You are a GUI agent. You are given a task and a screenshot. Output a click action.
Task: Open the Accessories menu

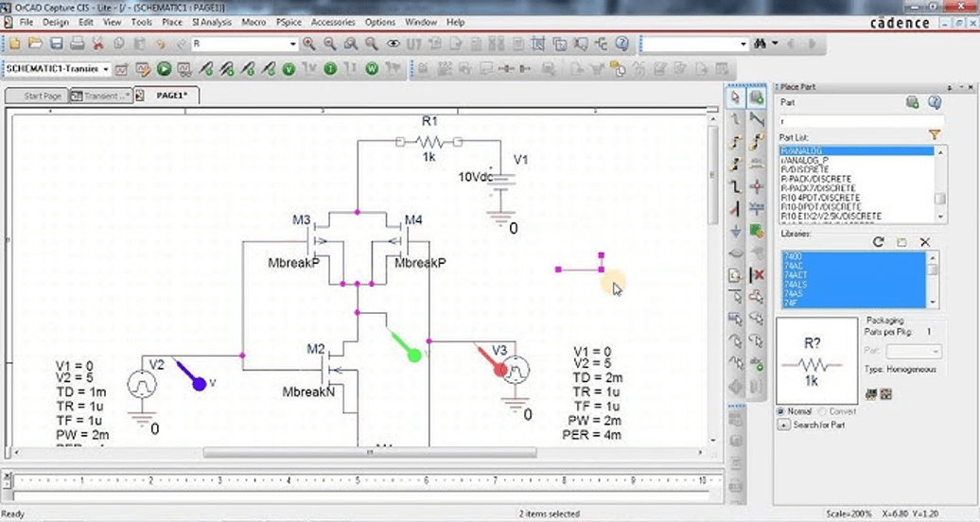click(333, 22)
